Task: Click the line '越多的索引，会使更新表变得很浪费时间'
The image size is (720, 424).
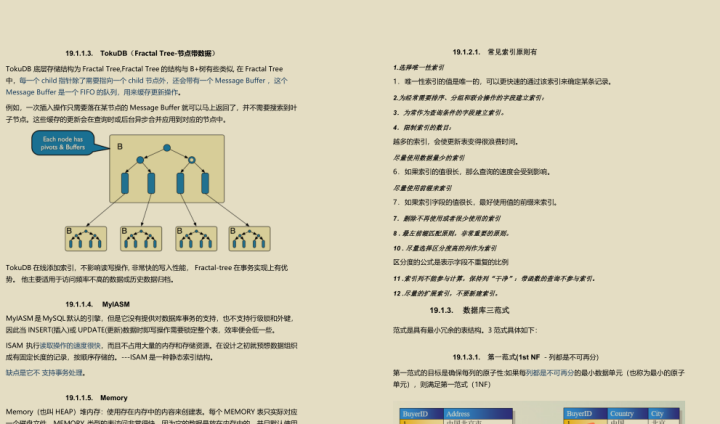Action: (456, 142)
